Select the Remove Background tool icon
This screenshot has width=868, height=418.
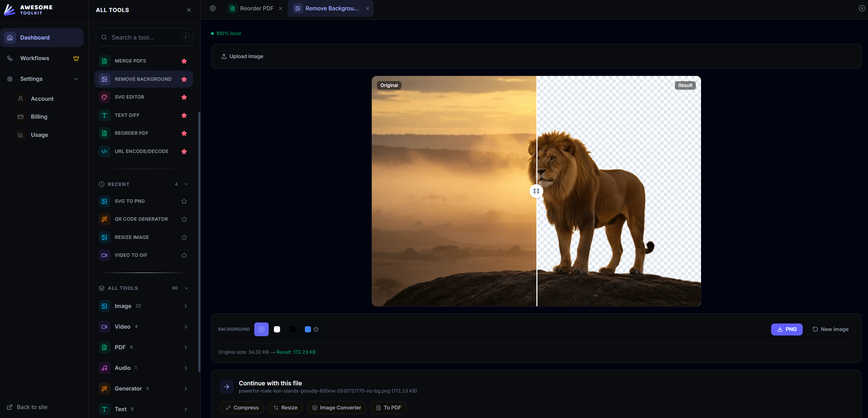pyautogui.click(x=104, y=79)
